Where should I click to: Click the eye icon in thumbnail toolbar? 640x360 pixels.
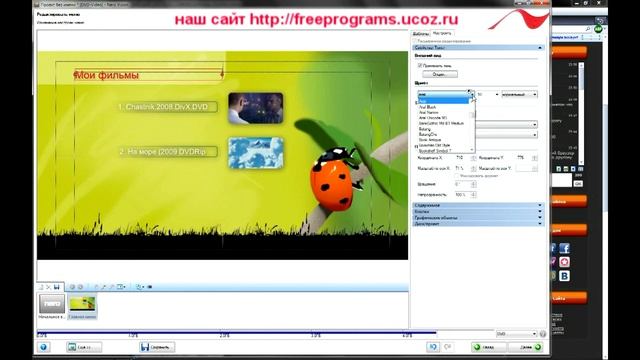(x=150, y=287)
